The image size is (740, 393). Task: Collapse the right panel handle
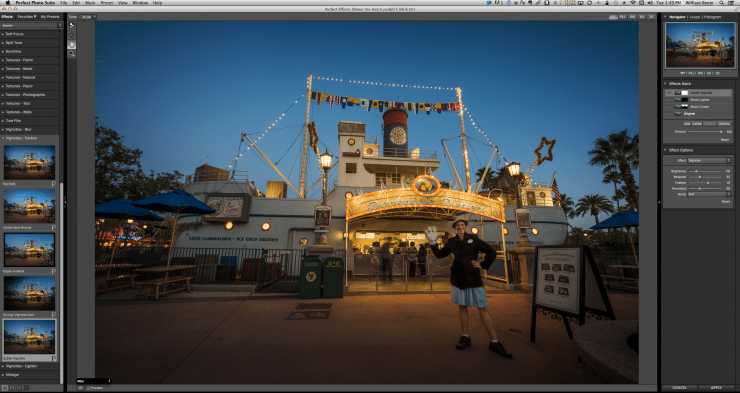(x=659, y=202)
